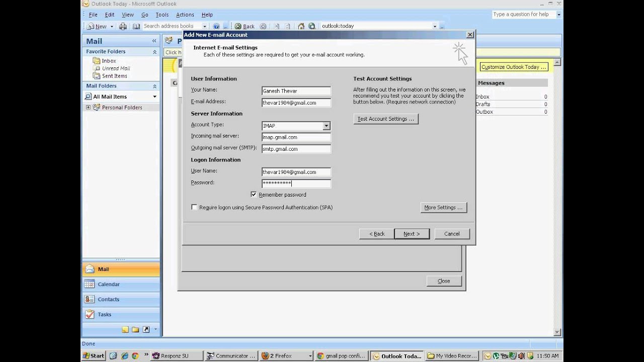Click the Password field

296,184
